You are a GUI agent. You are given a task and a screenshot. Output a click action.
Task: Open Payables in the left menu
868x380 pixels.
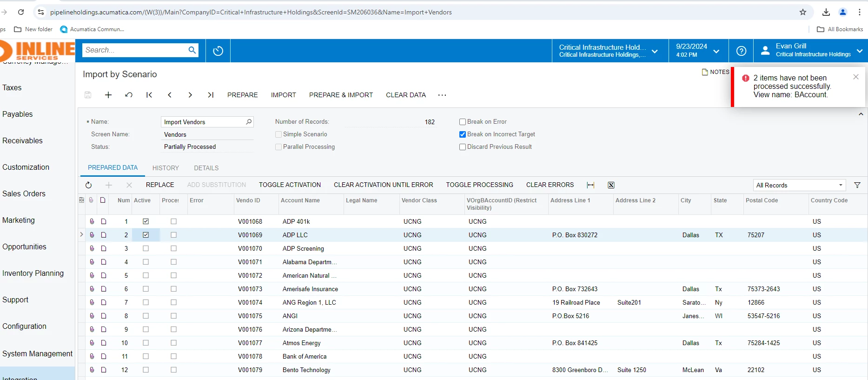point(18,114)
